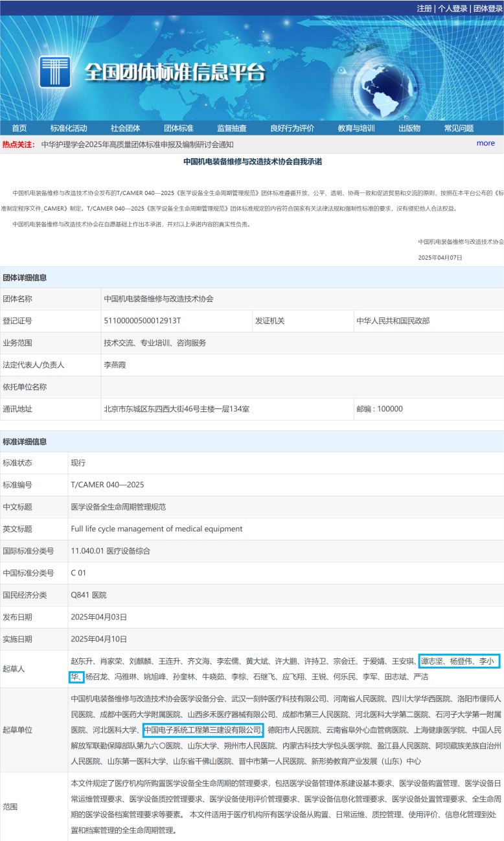Screen dimensions: 504x841
Task: Go to 首页 in navigation bar
Action: tap(19, 128)
